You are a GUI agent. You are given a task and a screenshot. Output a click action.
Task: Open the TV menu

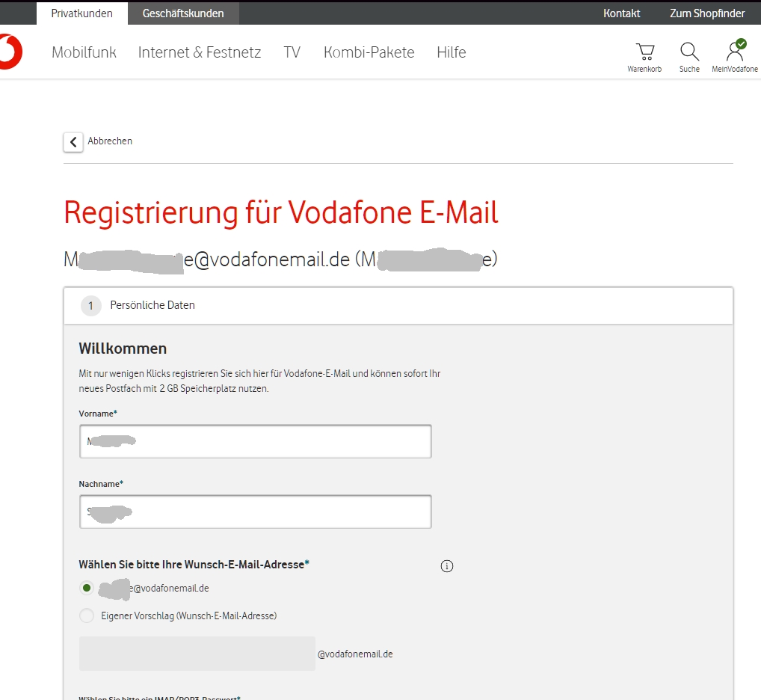(292, 52)
